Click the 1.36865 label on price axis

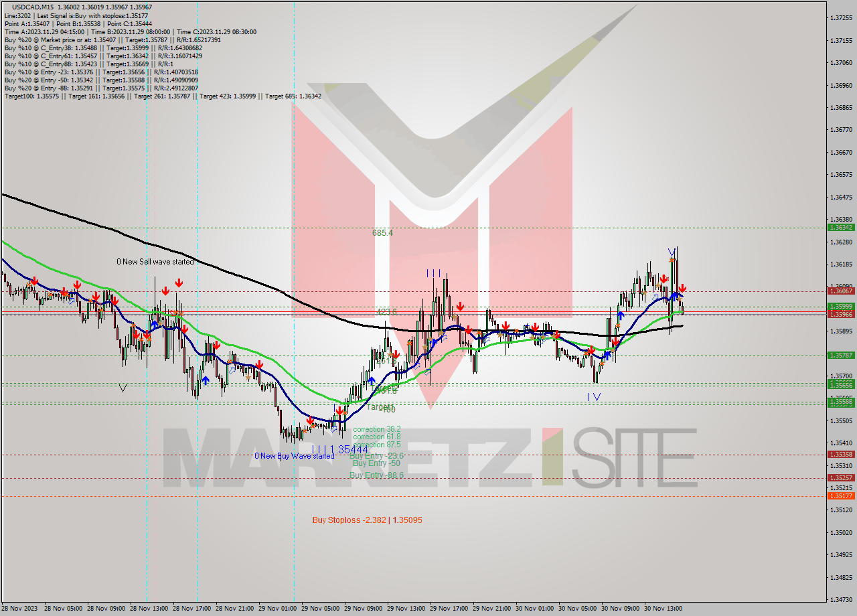click(841, 108)
